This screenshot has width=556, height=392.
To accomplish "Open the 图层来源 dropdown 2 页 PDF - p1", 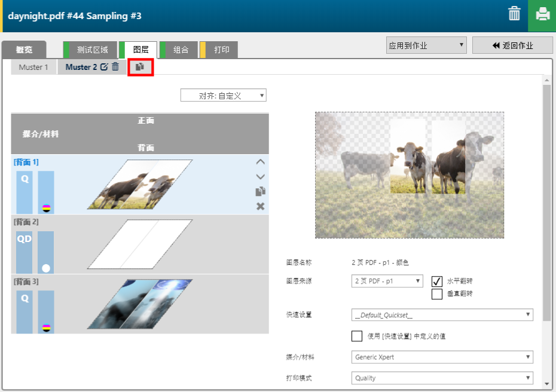I will 387,281.
